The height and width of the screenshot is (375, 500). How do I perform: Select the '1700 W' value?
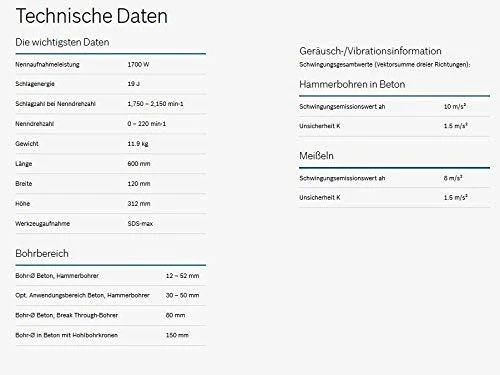pos(138,64)
